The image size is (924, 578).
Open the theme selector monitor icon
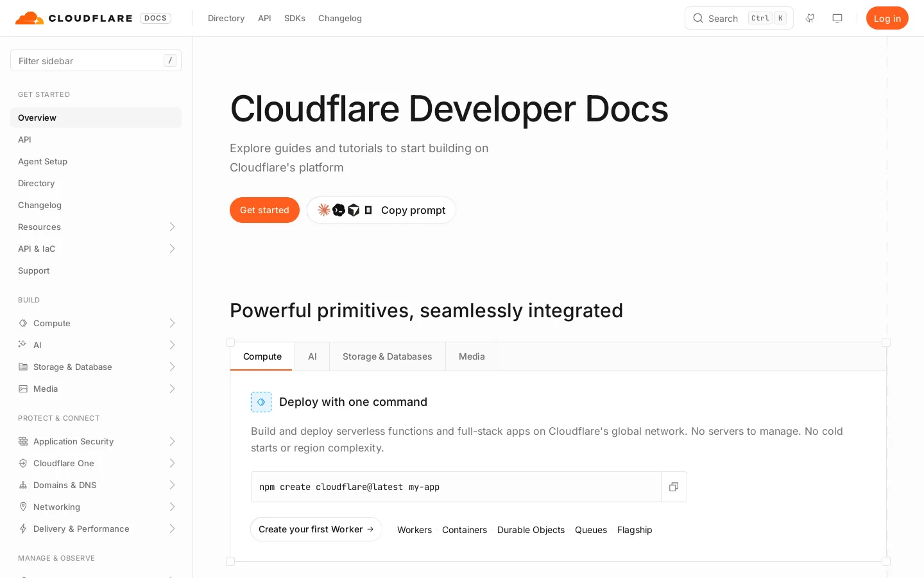pos(837,18)
